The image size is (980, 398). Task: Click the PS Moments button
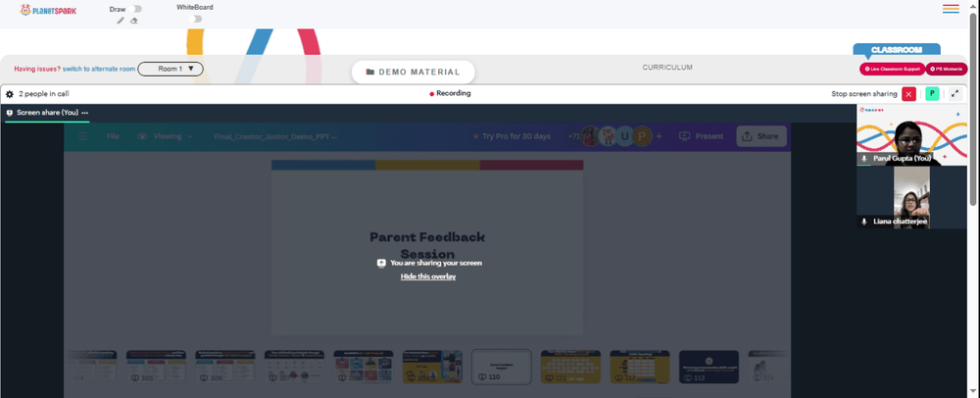[x=947, y=69]
